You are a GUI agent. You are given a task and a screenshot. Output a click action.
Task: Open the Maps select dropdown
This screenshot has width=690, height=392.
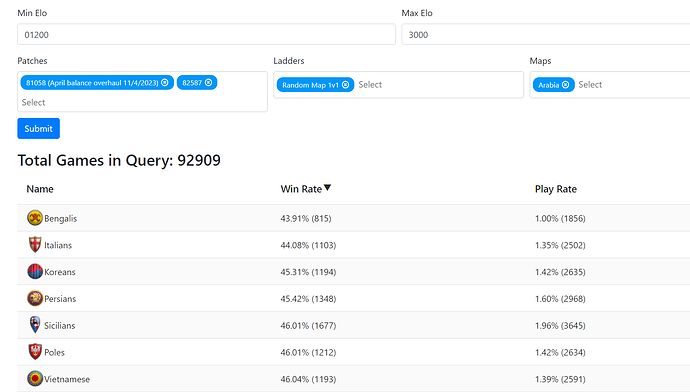point(633,85)
